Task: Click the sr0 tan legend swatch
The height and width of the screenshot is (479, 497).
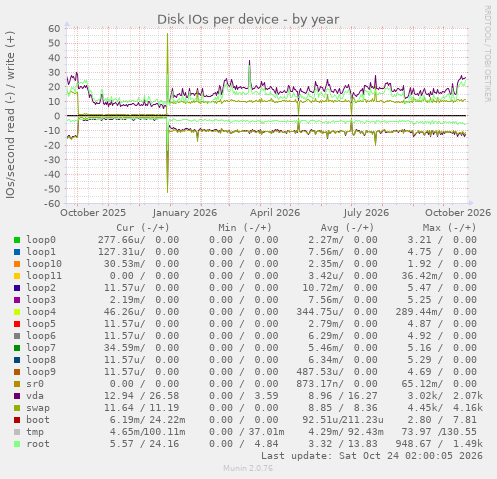Action: 17,384
